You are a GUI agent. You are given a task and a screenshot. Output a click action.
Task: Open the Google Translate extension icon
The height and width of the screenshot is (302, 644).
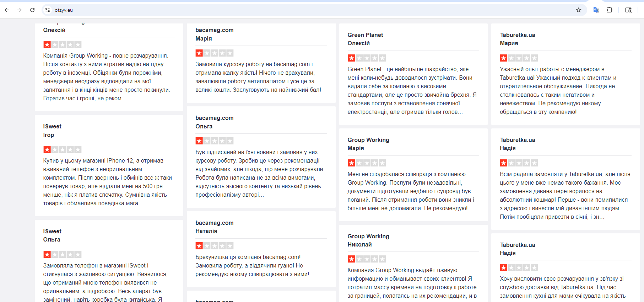596,10
